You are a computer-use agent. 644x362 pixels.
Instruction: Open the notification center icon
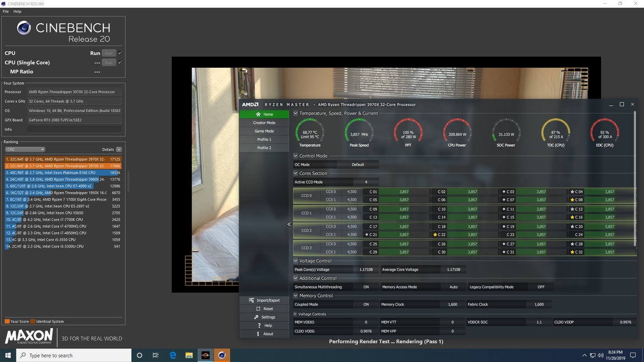633,355
